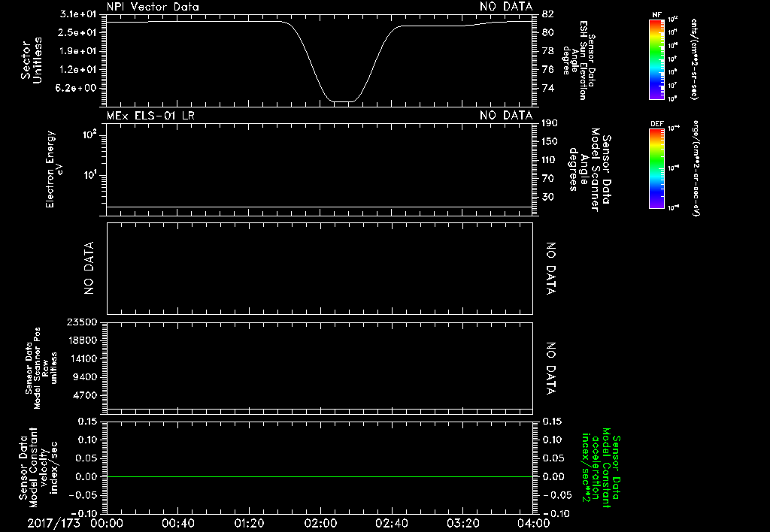
Task: Click "0.05" on the velocity axis
Action: [x=87, y=458]
